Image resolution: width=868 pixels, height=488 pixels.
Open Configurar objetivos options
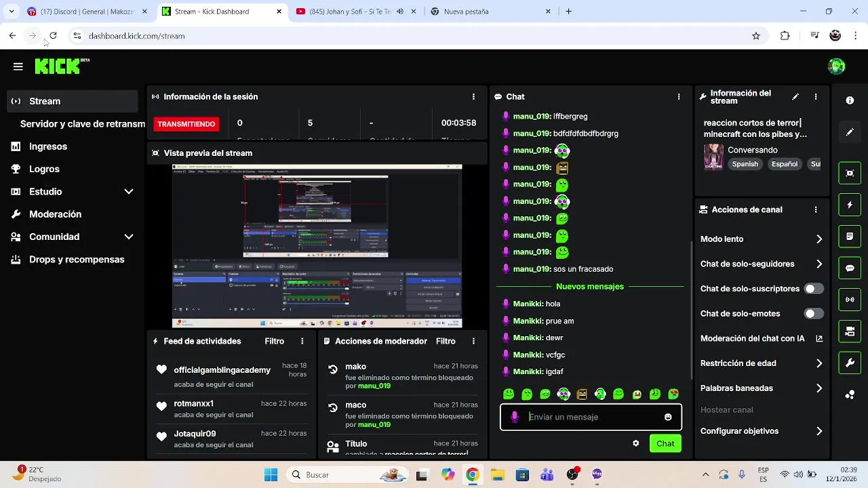[x=762, y=431]
